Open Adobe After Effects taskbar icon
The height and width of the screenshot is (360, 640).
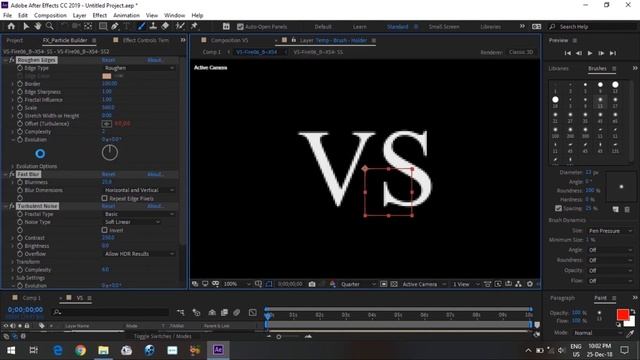218,350
